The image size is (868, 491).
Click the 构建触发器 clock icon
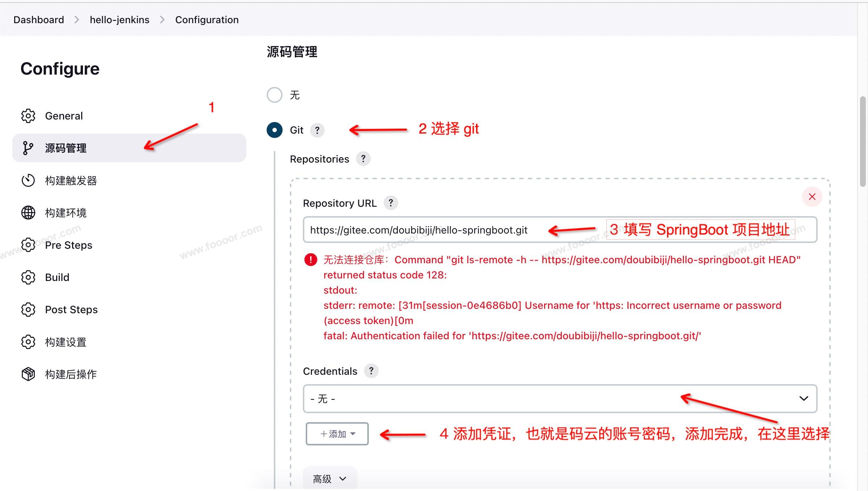coord(28,180)
